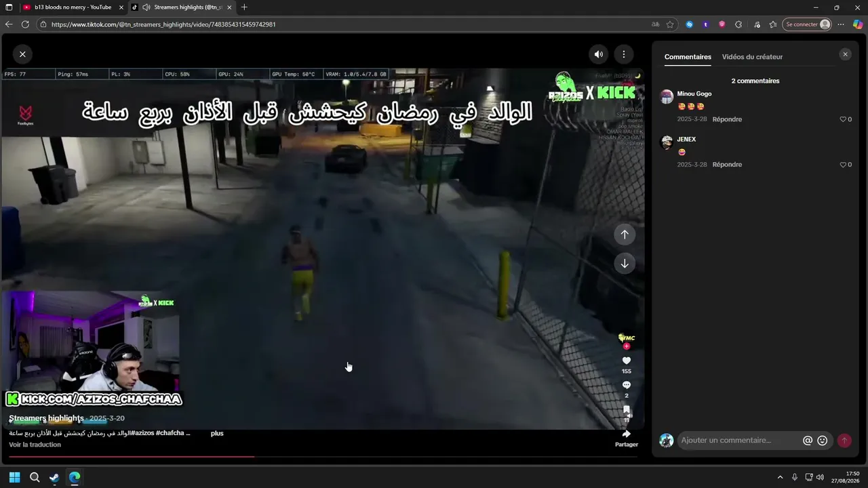Like Minou Gogo's comment
This screenshot has width=868, height=488.
(x=844, y=119)
